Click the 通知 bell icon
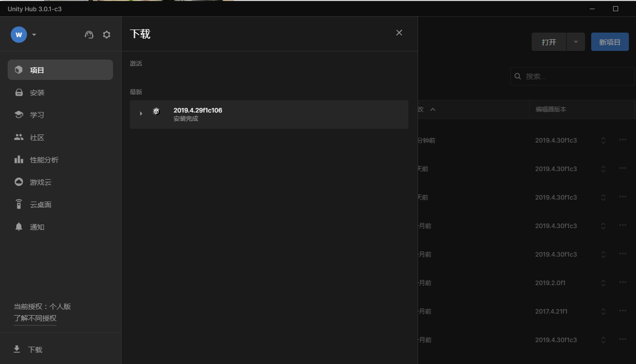The image size is (636, 364). (19, 227)
